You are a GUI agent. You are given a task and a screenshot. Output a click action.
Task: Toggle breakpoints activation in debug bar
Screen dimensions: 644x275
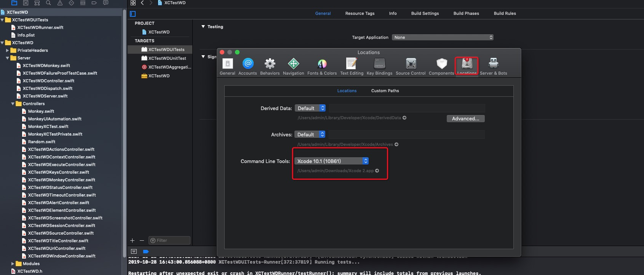pyautogui.click(x=145, y=251)
